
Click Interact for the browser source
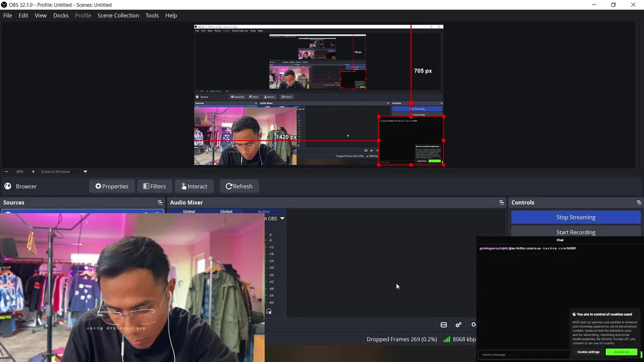(194, 186)
